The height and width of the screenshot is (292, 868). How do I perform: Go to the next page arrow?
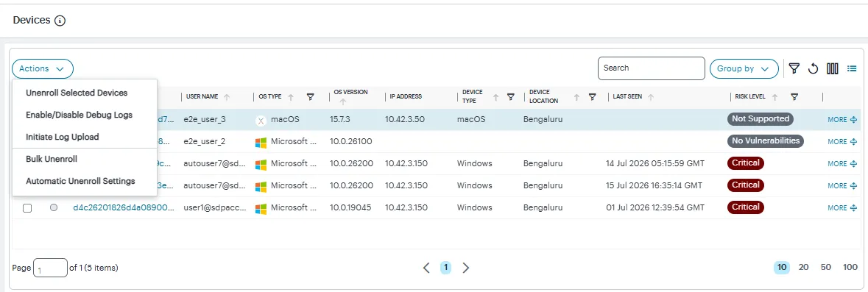point(465,268)
